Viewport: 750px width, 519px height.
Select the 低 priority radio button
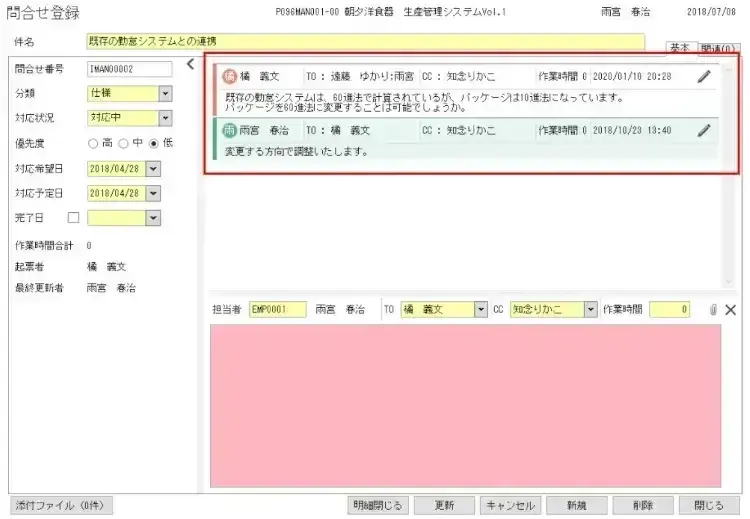pos(154,144)
